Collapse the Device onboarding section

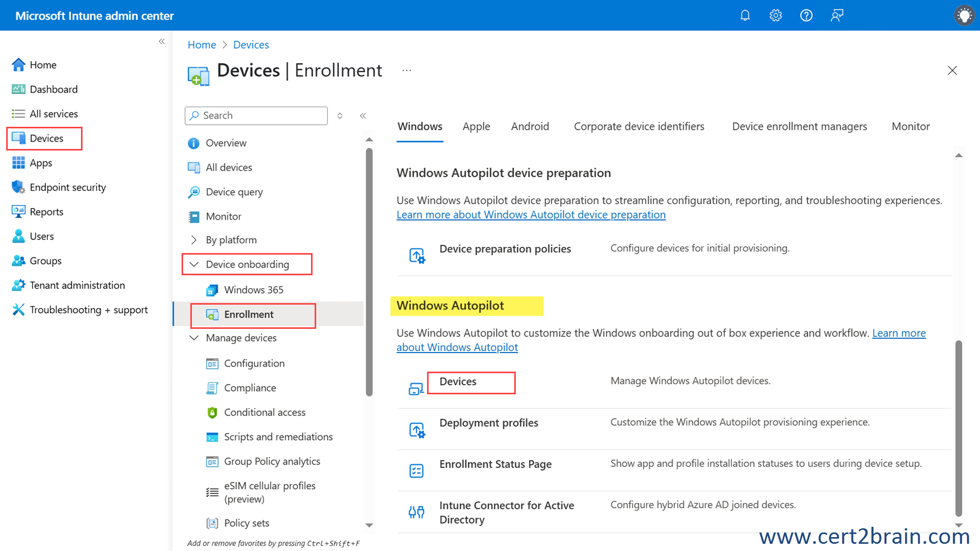click(194, 264)
